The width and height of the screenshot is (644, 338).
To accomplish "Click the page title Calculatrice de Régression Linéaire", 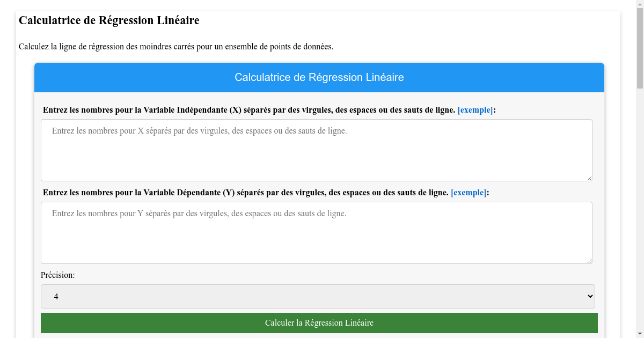I will (109, 20).
